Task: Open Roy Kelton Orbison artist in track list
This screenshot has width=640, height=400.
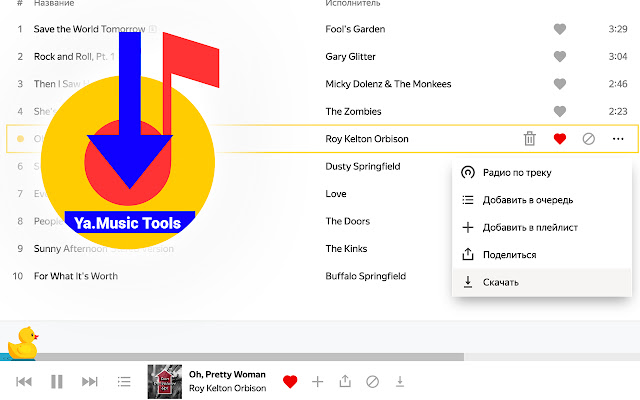Action: (367, 139)
